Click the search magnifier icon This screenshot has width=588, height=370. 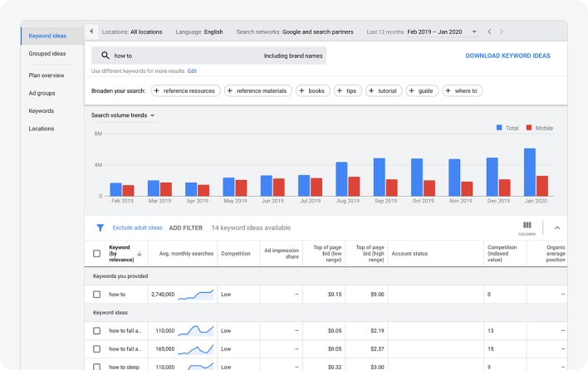click(x=105, y=56)
